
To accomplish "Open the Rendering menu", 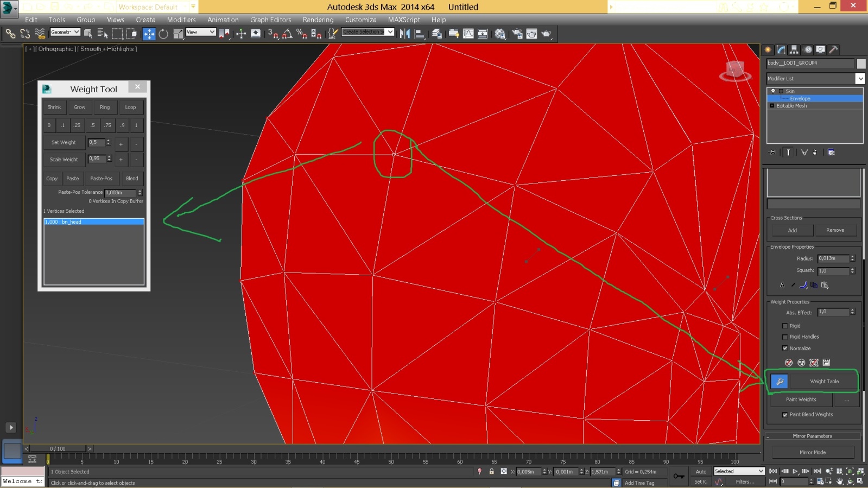I will click(318, 20).
